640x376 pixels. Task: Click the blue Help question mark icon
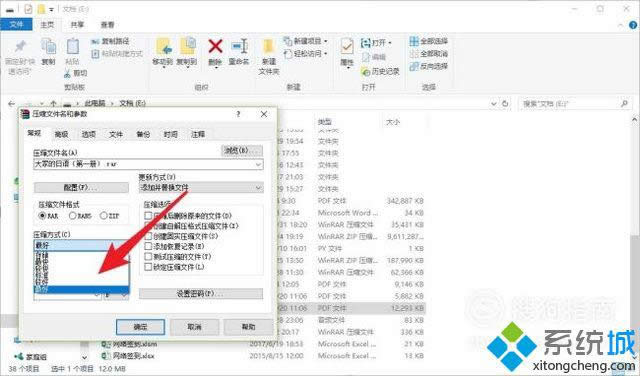tap(633, 25)
